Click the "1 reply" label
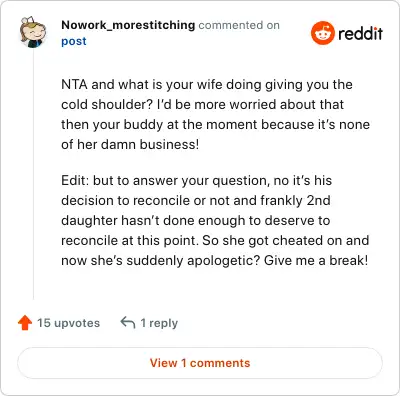The height and width of the screenshot is (396, 400). pyautogui.click(x=159, y=323)
